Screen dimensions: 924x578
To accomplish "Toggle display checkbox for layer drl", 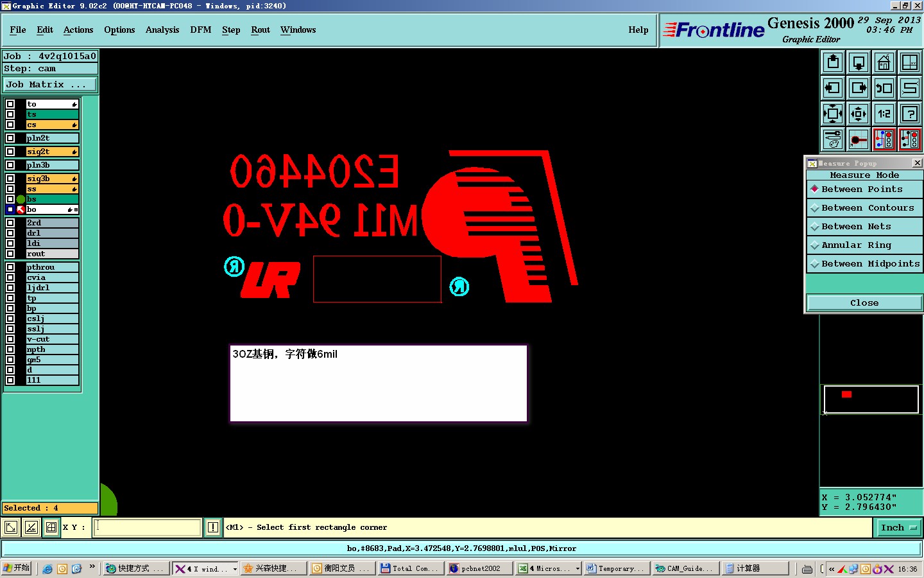I will click(10, 233).
